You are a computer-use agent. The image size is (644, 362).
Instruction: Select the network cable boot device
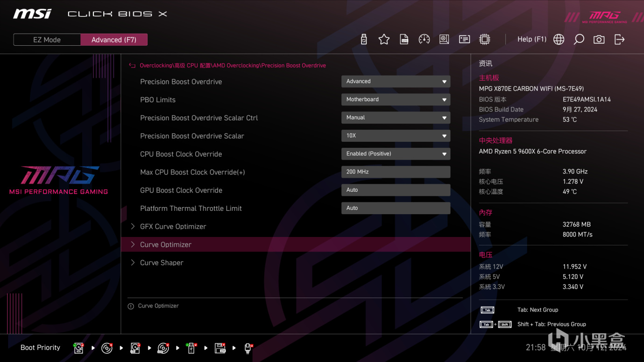coord(248,348)
